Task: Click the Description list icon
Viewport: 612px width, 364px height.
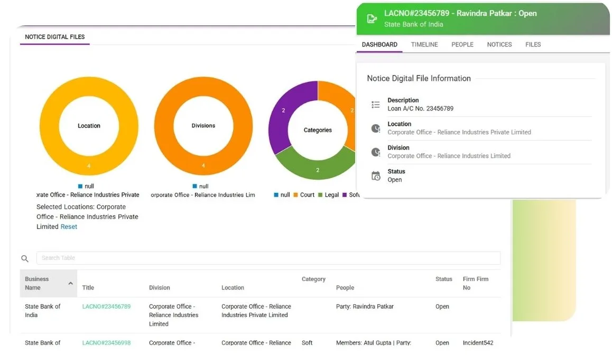Action: [375, 105]
